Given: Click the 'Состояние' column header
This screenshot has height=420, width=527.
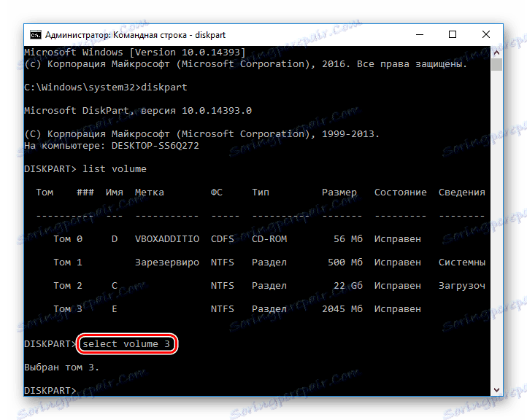Looking at the screenshot, I should tap(400, 192).
